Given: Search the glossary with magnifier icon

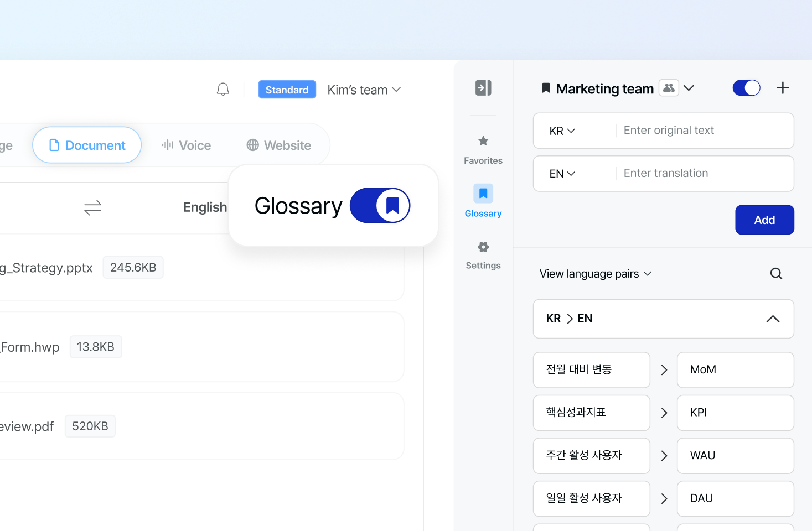Looking at the screenshot, I should coord(776,274).
